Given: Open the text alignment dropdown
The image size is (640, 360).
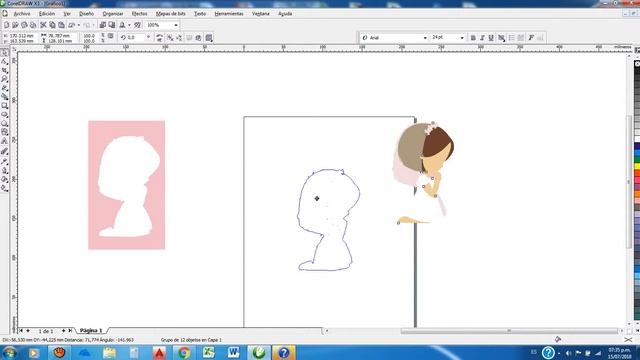Looking at the screenshot, I should pos(502,38).
